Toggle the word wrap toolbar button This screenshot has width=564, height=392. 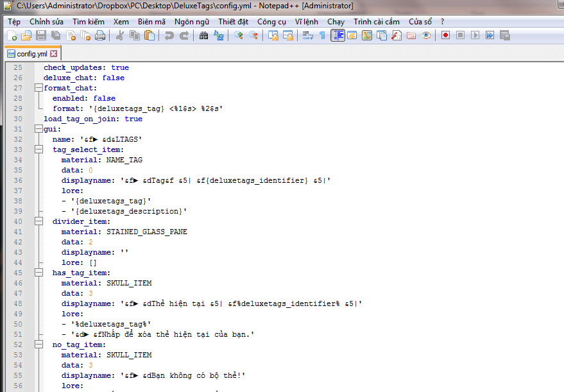pos(307,36)
